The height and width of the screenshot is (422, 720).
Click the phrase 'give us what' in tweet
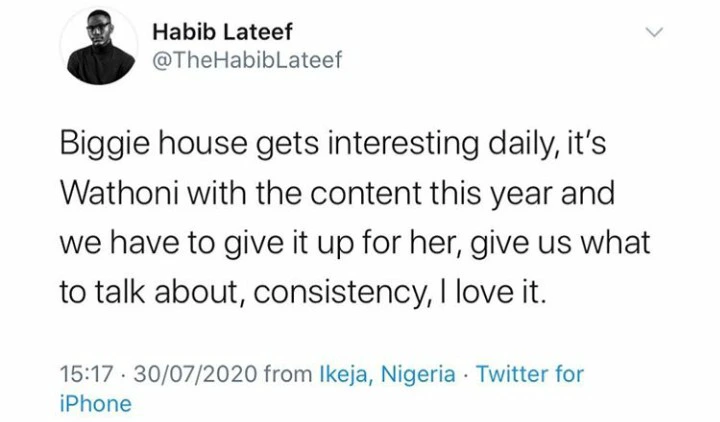point(561,243)
